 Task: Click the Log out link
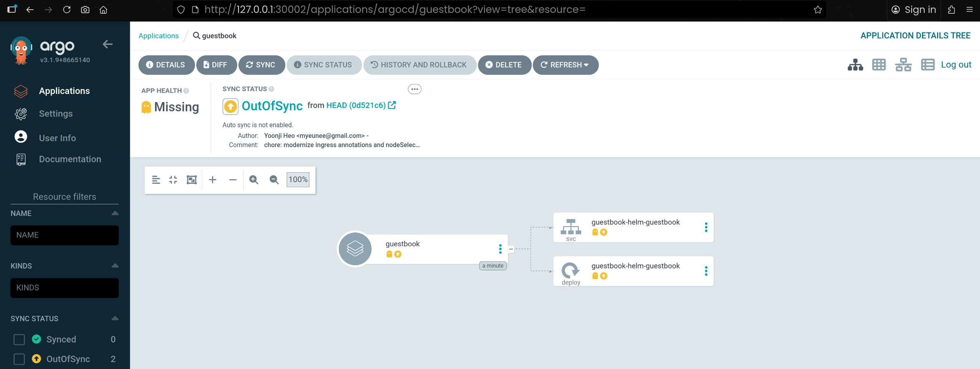pos(956,64)
